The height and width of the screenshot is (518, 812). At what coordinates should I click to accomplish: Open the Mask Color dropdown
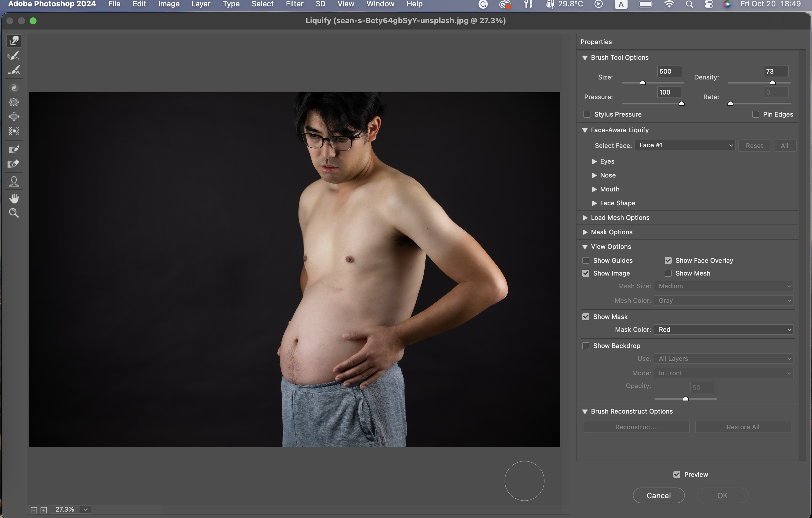coord(723,329)
